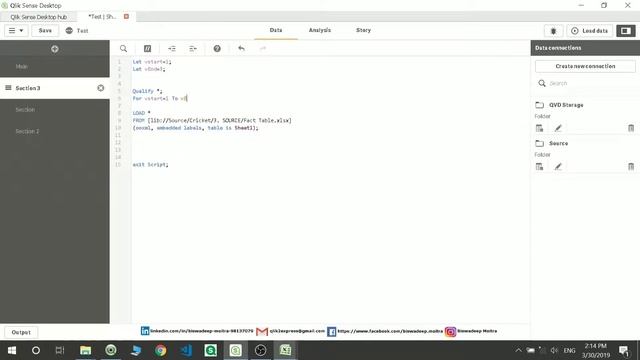Viewport: 640px width, 360px height.
Task: Edit the QVD Storage connection
Action: pos(558,128)
